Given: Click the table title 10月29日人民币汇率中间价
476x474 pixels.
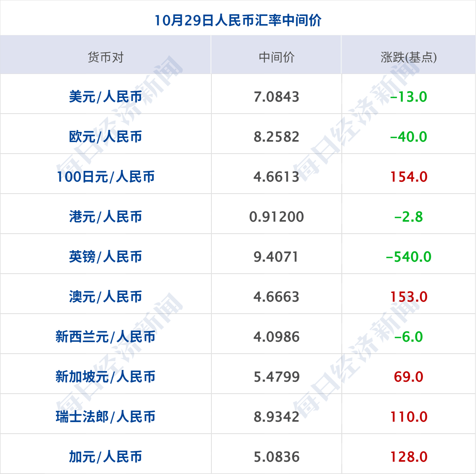Looking at the screenshot, I should (238, 20).
